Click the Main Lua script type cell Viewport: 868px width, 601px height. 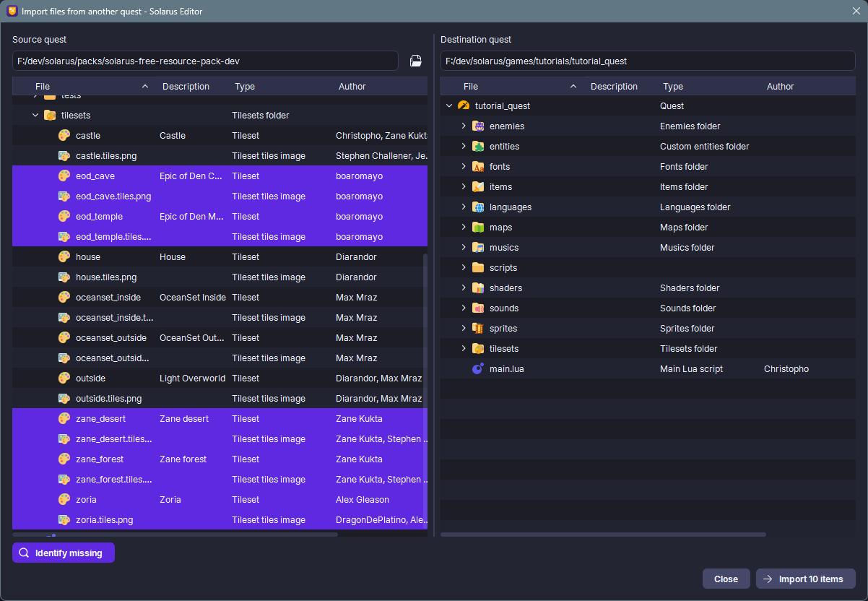tap(691, 368)
